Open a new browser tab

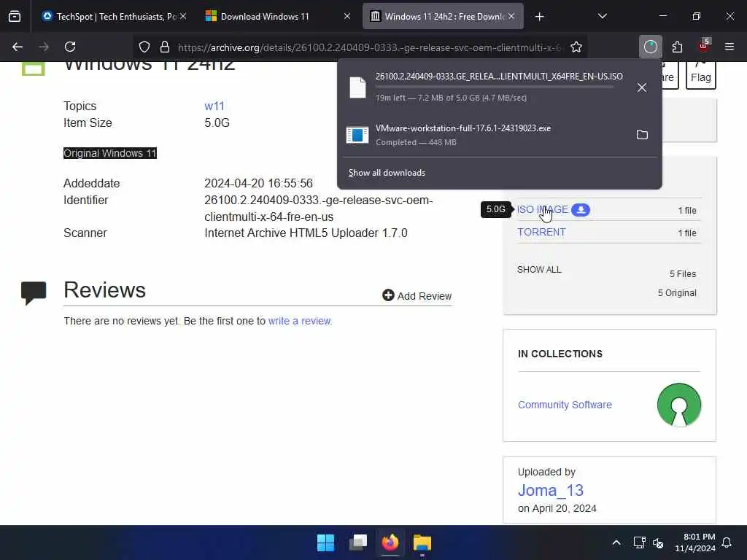click(x=539, y=17)
